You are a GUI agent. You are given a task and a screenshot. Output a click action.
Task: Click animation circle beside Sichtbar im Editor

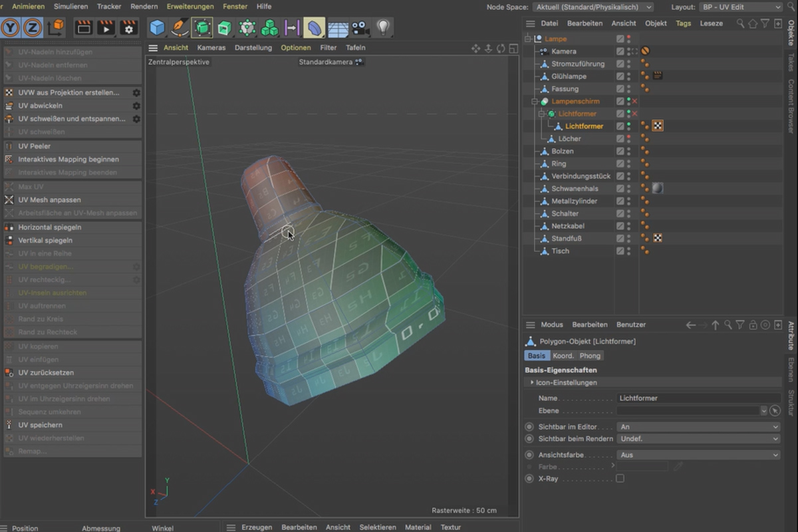pyautogui.click(x=529, y=426)
